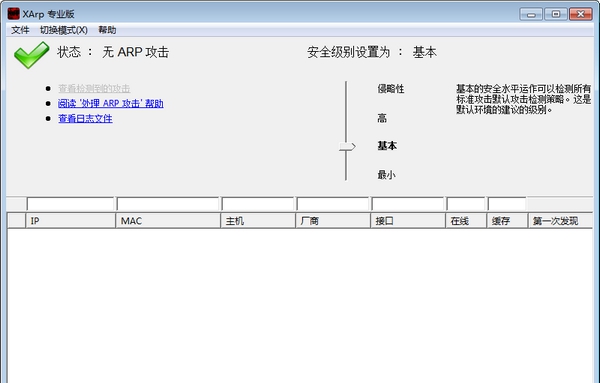Click the green checkmark status icon

click(32, 55)
